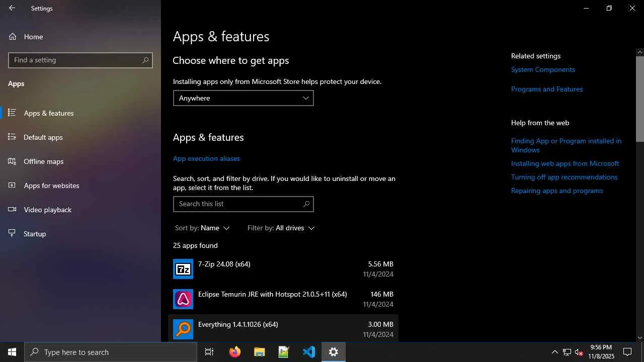Screen dimensions: 644x362
Task: Open Installing web apps from Microsoft link
Action: tap(565, 163)
